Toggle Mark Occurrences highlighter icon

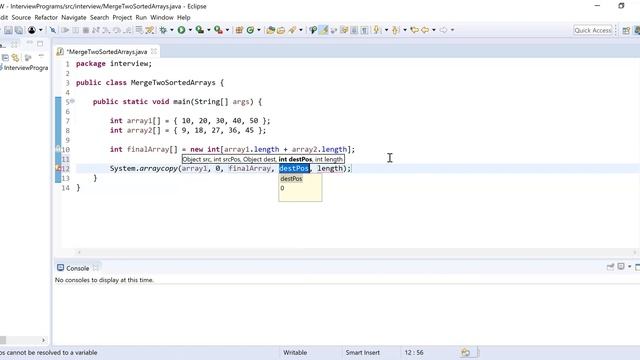click(x=323, y=30)
